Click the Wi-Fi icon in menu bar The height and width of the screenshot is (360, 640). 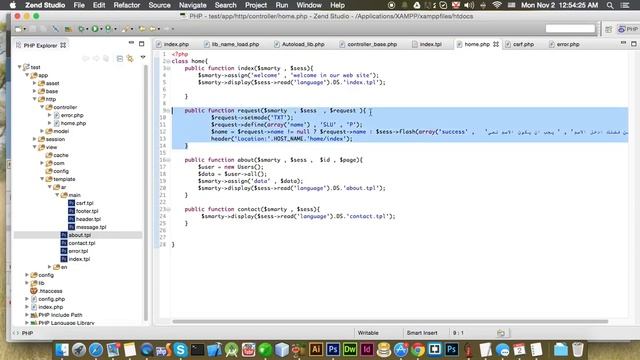tap(497, 5)
